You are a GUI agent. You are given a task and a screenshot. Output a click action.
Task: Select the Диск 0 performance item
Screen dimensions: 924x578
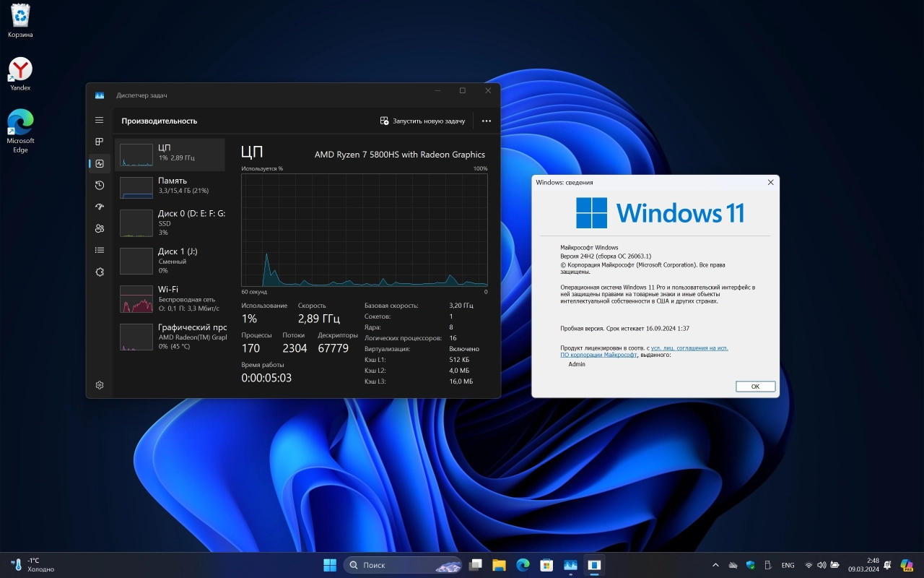click(170, 223)
